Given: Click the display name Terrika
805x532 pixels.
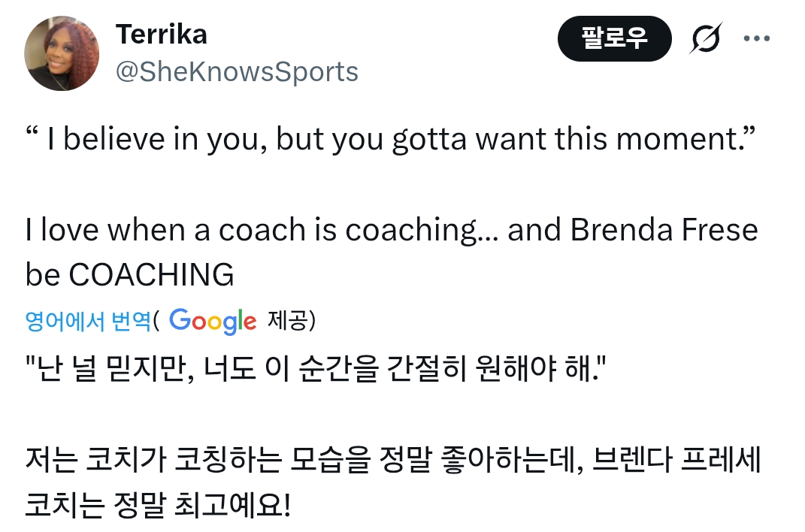Looking at the screenshot, I should (x=161, y=34).
